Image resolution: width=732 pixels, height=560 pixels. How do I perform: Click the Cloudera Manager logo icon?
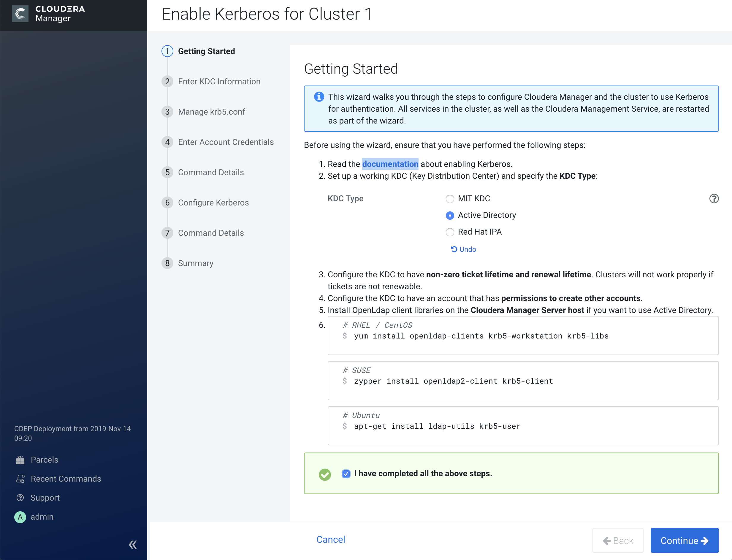(x=20, y=14)
